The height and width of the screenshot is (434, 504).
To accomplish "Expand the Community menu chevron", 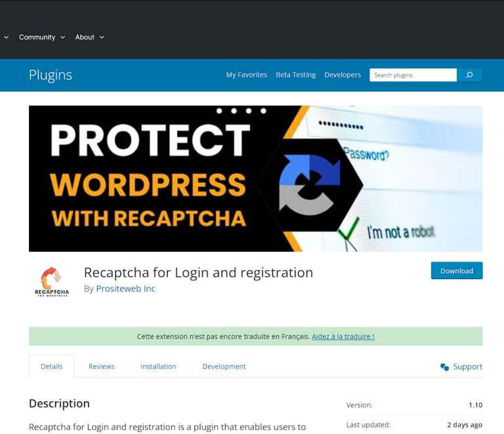I will pos(63,37).
